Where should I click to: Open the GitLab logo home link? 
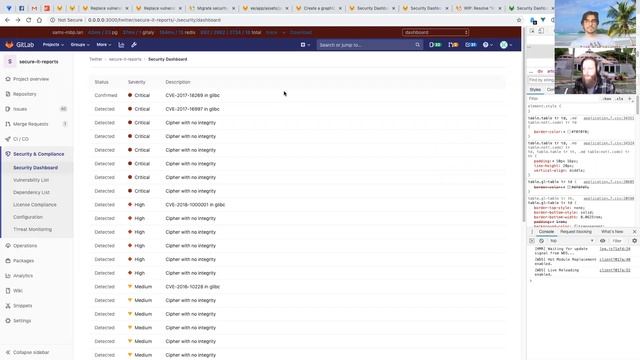pyautogui.click(x=20, y=45)
